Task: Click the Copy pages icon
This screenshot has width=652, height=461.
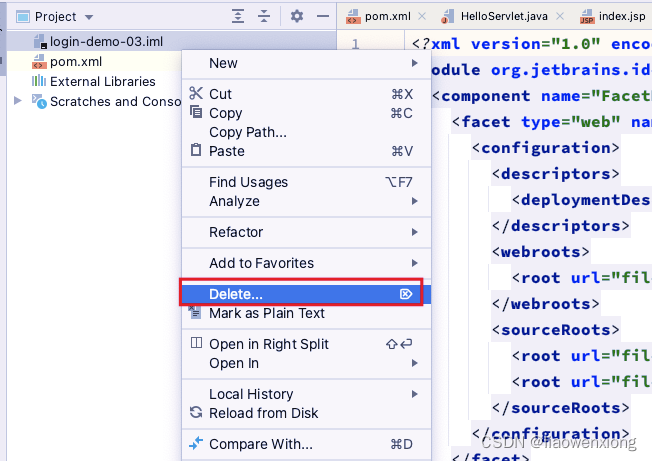Action: coord(196,112)
